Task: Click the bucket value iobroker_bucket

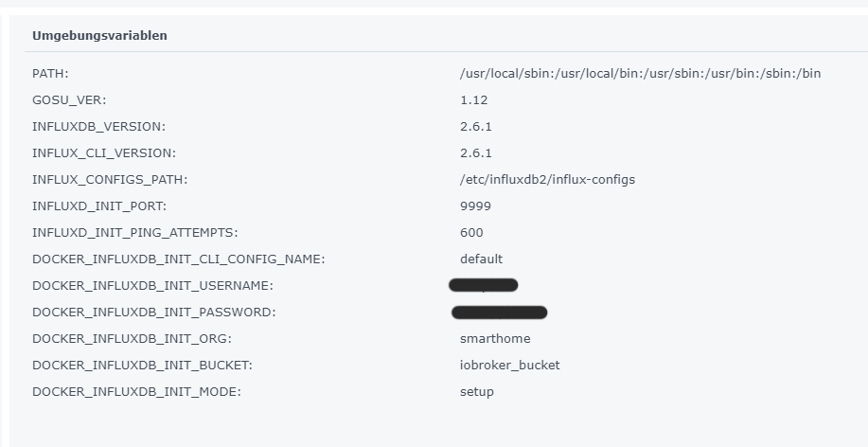Action: coord(510,366)
